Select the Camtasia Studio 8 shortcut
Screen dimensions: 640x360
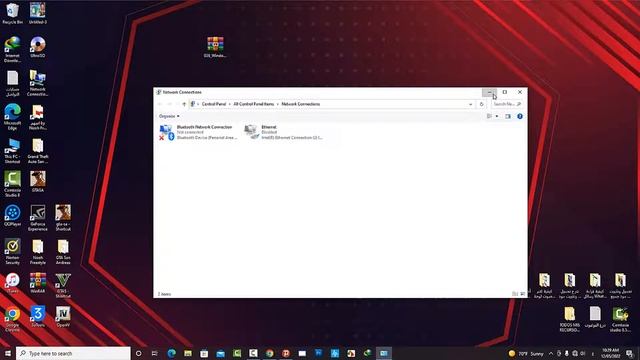click(12, 184)
